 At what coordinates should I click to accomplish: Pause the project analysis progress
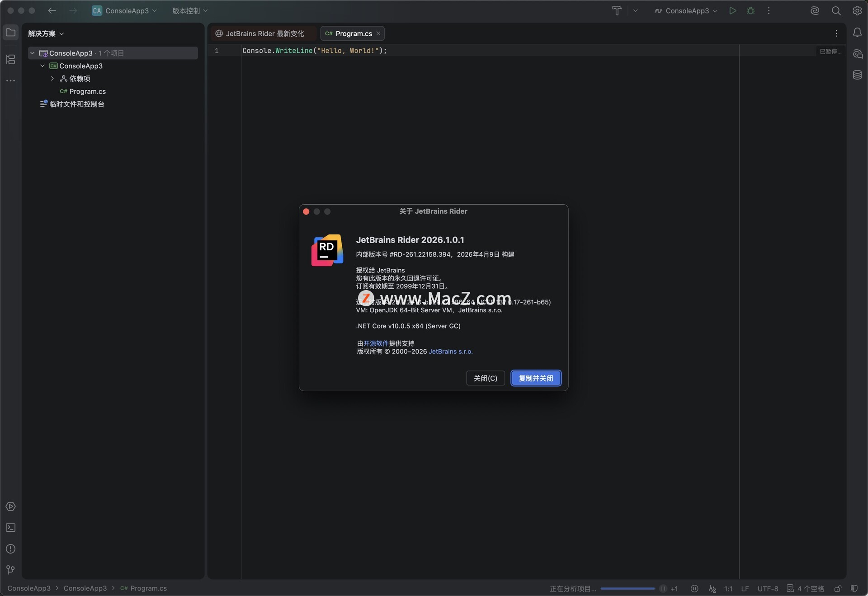663,588
